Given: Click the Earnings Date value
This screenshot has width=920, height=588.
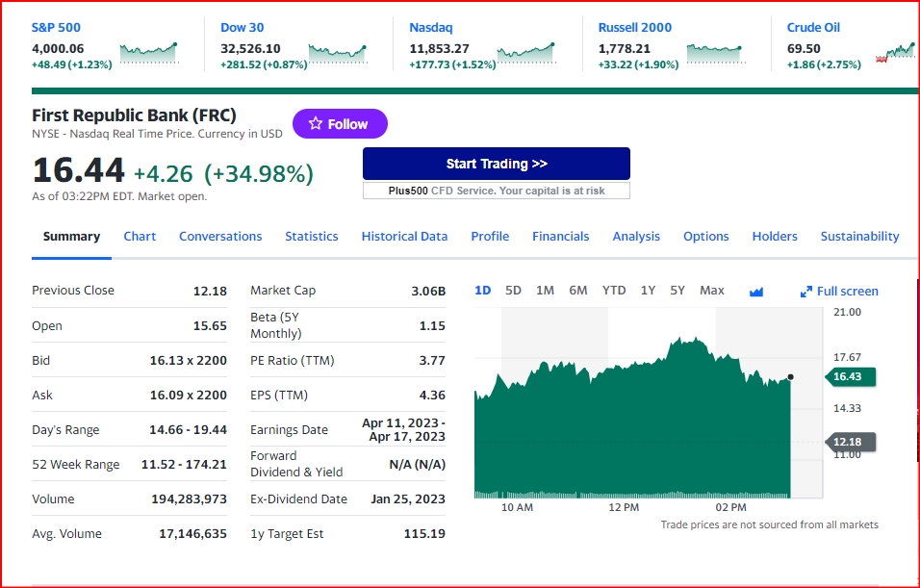Looking at the screenshot, I should tap(403, 429).
